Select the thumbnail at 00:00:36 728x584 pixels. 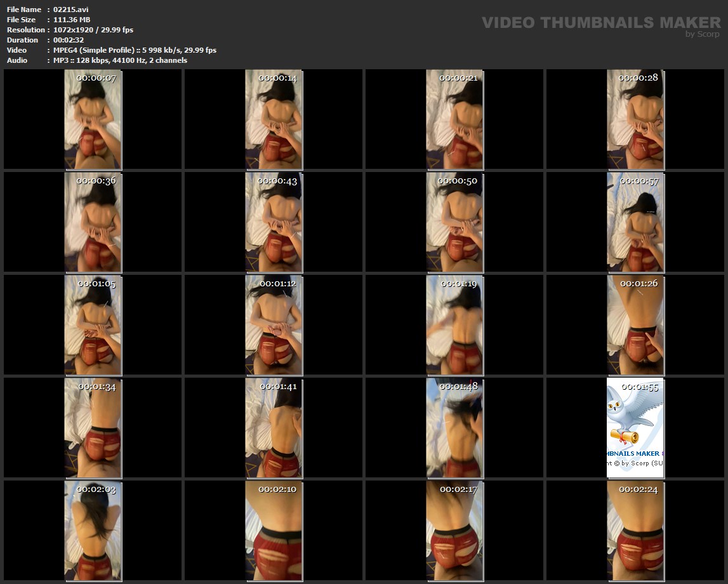click(x=93, y=222)
